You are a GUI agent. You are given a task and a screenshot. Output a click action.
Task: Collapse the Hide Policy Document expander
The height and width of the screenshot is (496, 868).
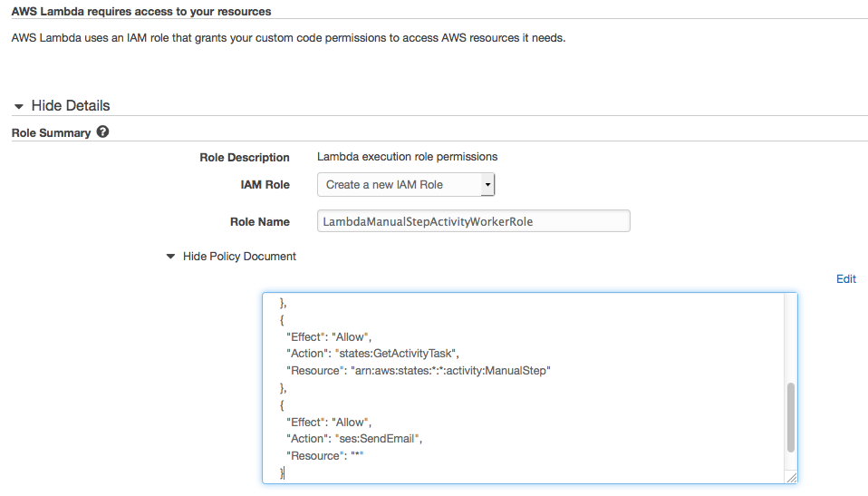tap(231, 256)
